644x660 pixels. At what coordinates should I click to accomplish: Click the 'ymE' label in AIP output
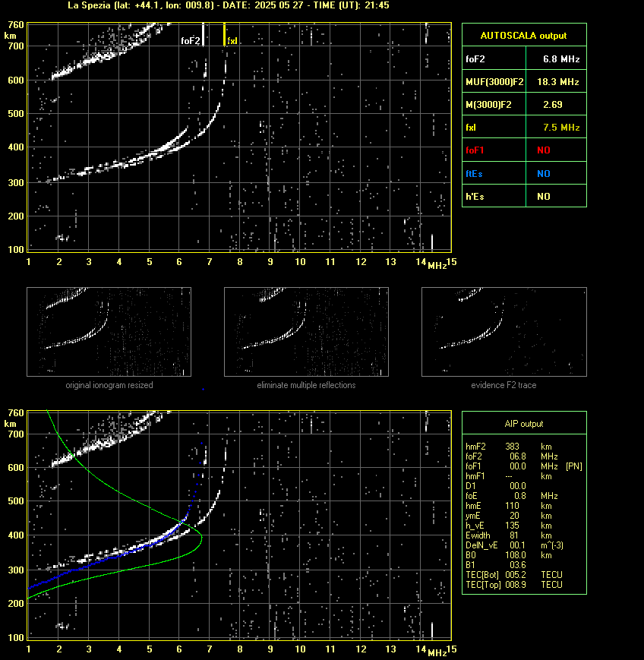[x=473, y=516]
